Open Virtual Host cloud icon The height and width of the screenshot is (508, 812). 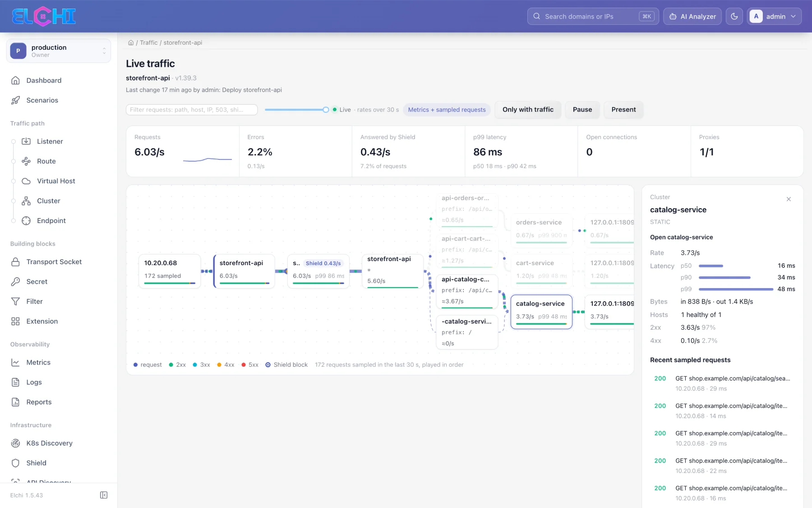[x=26, y=181]
